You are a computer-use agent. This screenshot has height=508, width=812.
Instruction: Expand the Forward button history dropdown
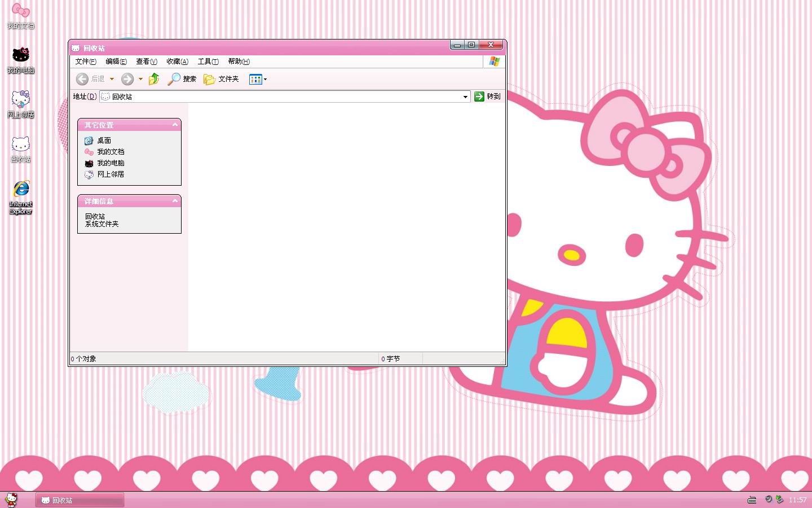(x=140, y=79)
